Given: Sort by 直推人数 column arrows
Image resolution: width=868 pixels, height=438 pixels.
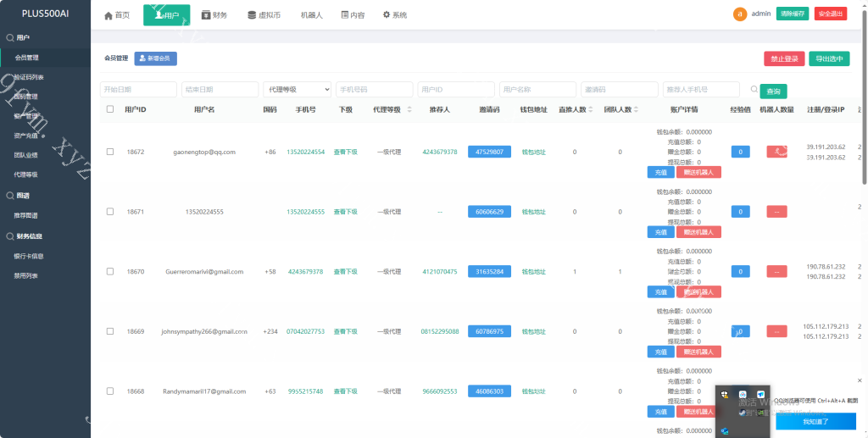Looking at the screenshot, I should pos(591,109).
